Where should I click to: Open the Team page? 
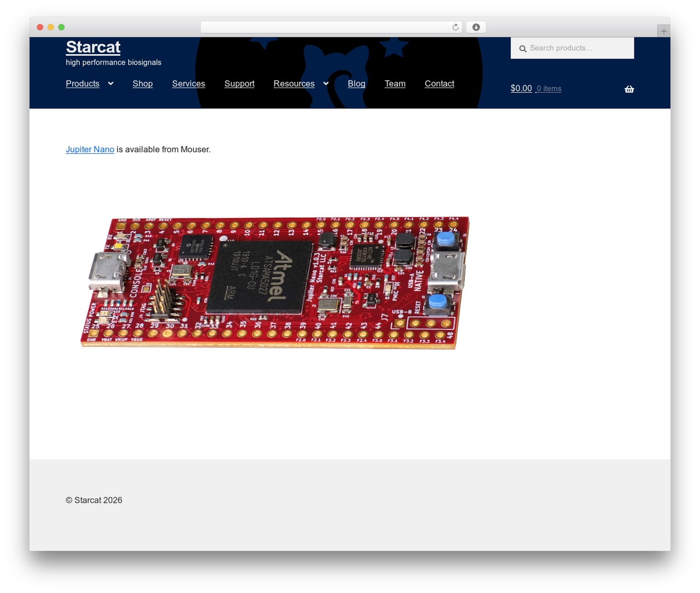395,84
